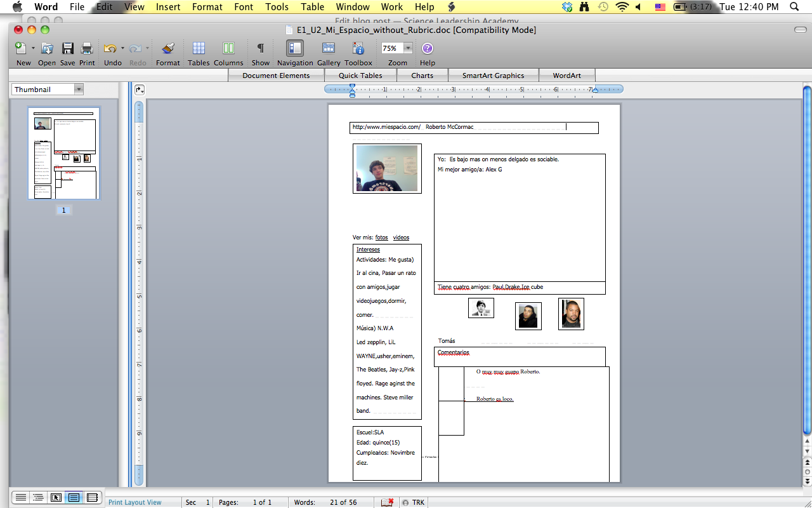The width and height of the screenshot is (812, 508).
Task: Open the 75% zoom dropdown
Action: click(x=408, y=48)
